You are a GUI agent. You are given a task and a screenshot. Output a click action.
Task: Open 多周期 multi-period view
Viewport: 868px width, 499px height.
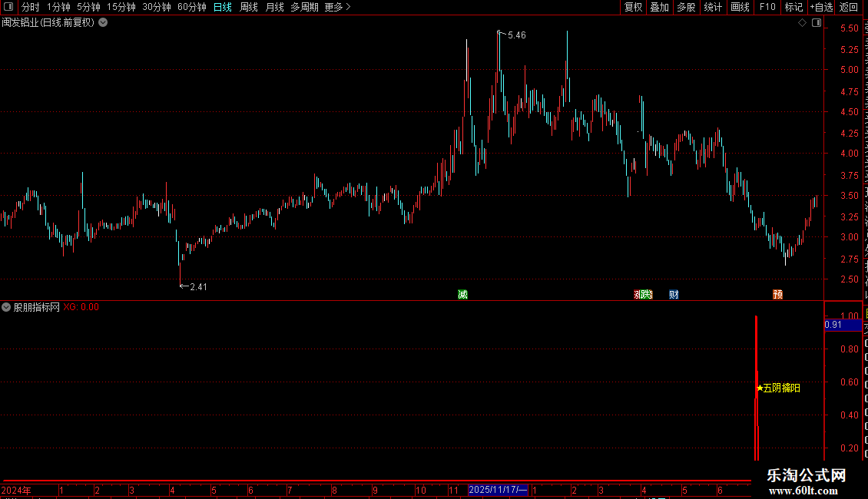304,7
